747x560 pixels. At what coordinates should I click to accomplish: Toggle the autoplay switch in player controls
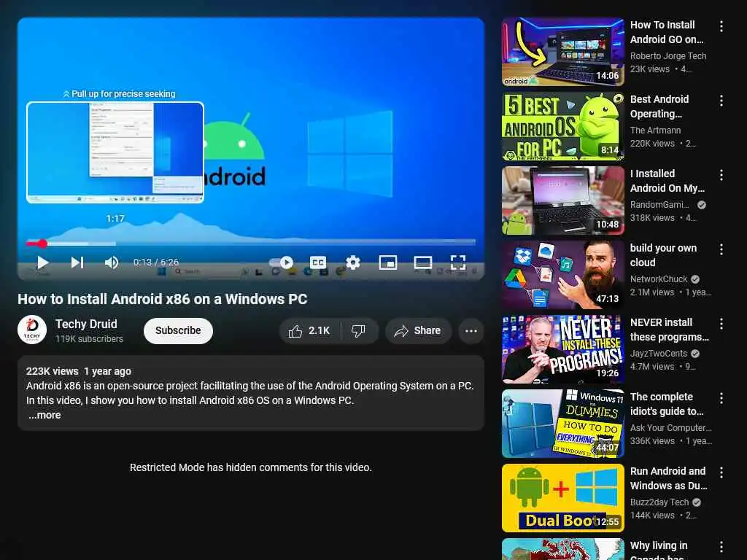[x=281, y=262]
